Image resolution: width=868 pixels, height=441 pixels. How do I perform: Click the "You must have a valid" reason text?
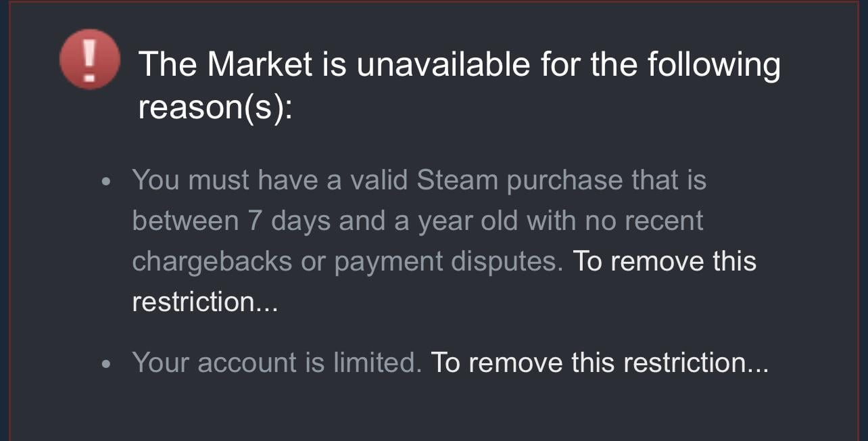[270, 181]
